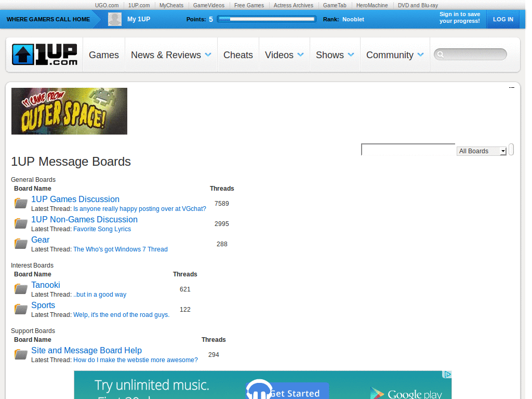Click the magnifier icon in the search box
The width and height of the screenshot is (532, 399).
(441, 54)
